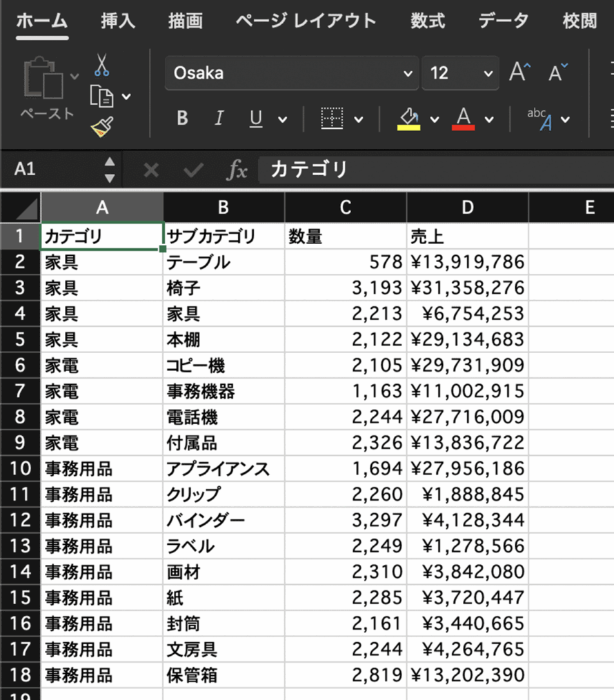Select the 文房具 cell

point(224,649)
